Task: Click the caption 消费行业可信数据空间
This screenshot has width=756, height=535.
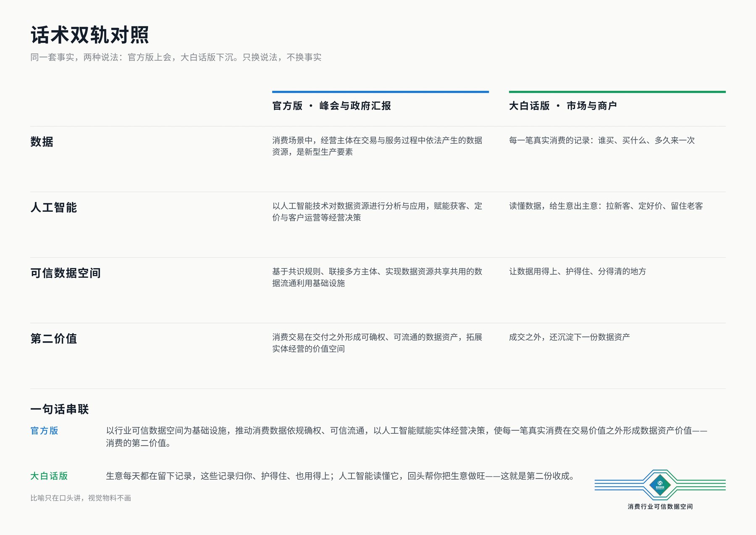Action: [660, 506]
